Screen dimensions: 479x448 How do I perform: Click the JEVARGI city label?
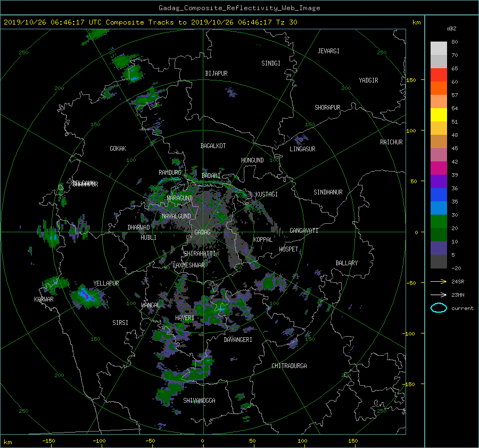tap(328, 51)
